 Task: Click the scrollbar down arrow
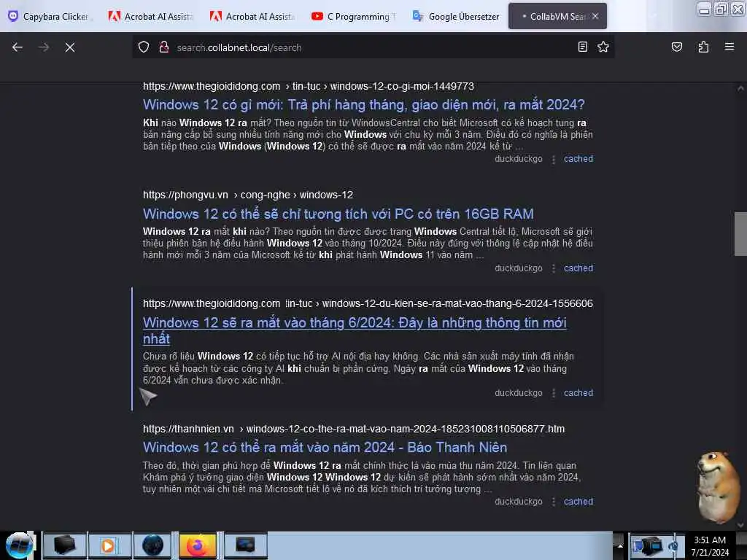pos(740,525)
